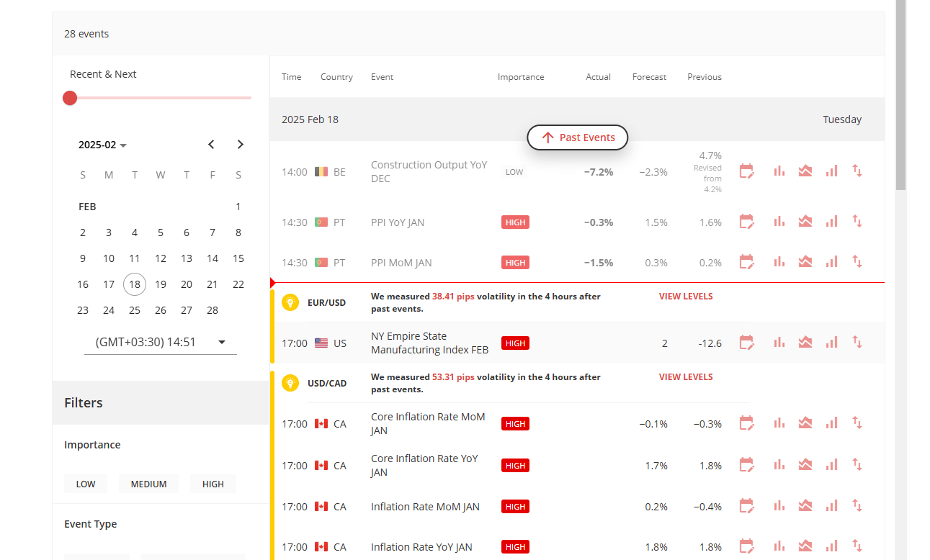This screenshot has height=560, width=930.
Task: Select February 19 in the calendar
Action: [x=161, y=284]
